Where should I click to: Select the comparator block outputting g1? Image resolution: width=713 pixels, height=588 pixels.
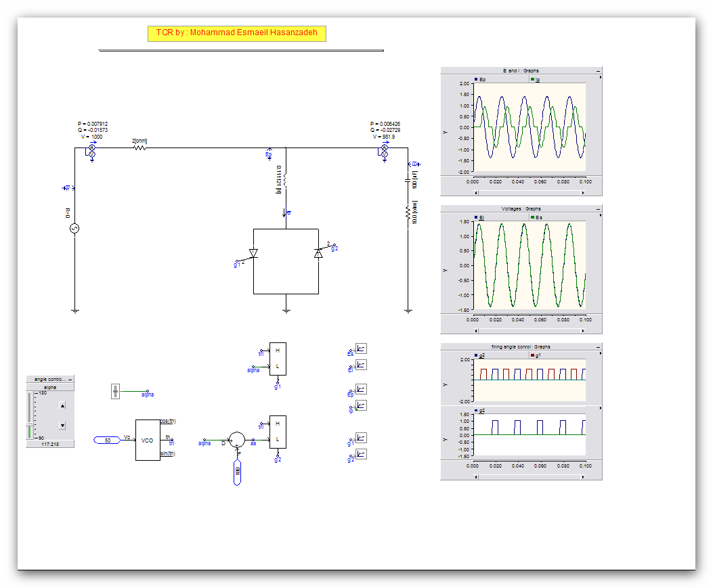tap(278, 359)
